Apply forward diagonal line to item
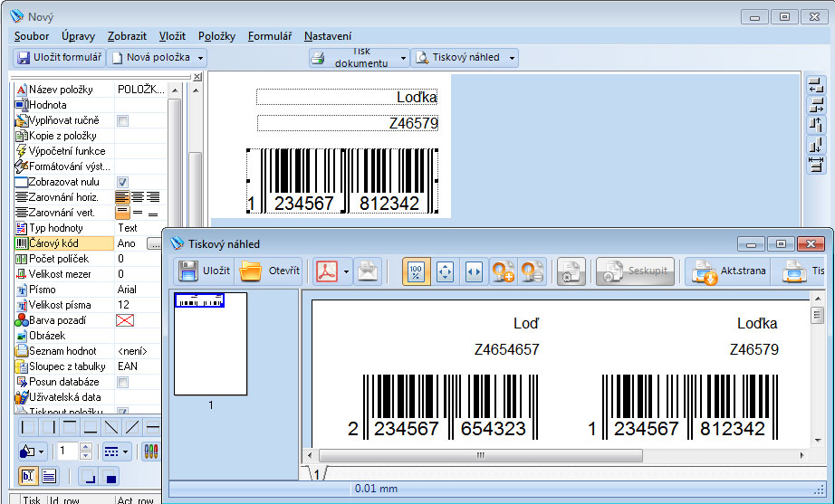The width and height of the screenshot is (835, 504). (x=132, y=427)
